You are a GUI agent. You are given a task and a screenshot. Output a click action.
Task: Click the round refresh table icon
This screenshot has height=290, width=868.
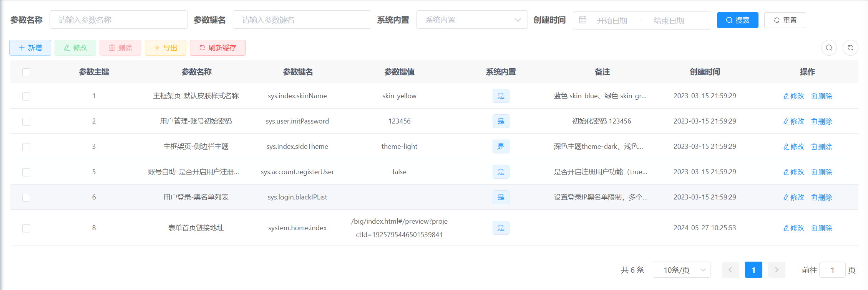tap(850, 48)
